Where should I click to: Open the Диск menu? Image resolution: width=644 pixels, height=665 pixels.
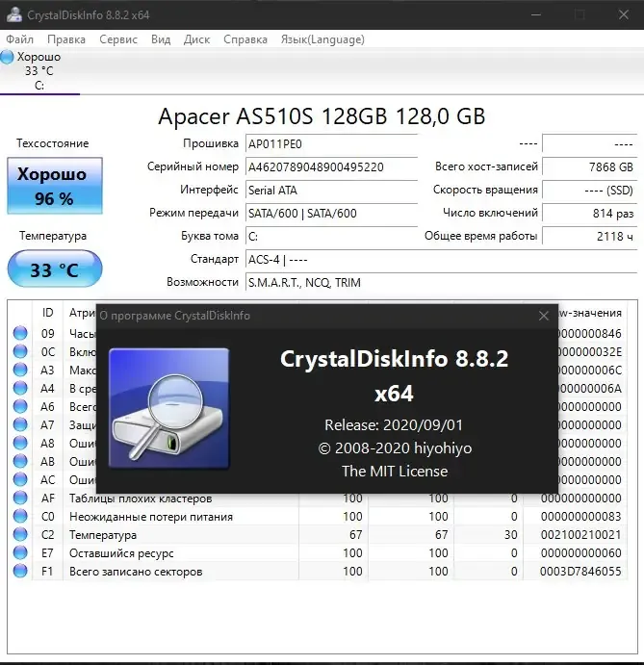pos(196,39)
